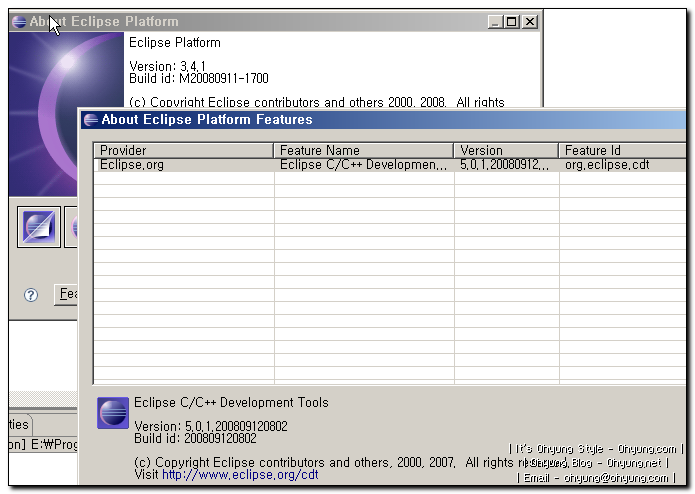Open the http://www.eclipse.org/cdt link

[x=240, y=475]
